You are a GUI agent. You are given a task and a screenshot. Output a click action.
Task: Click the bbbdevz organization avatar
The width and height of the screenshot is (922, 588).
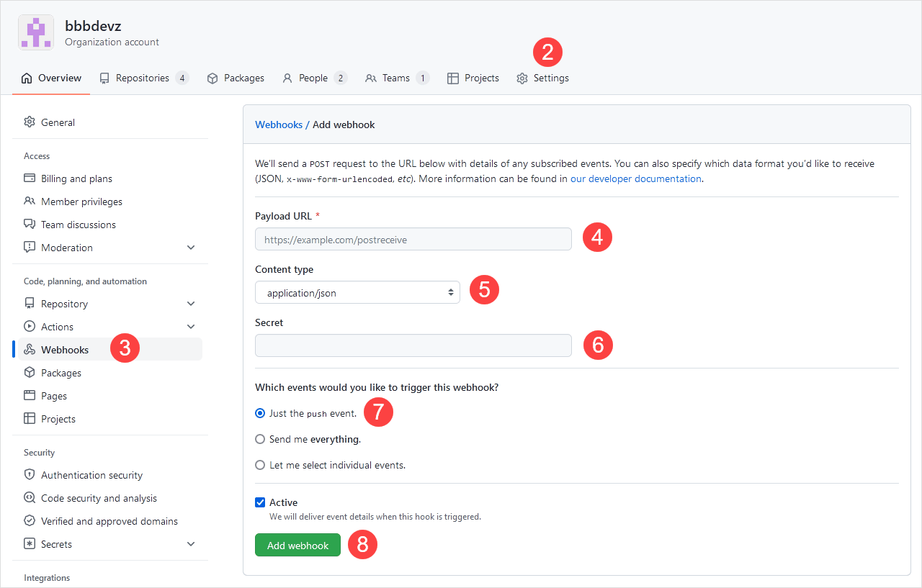click(35, 32)
